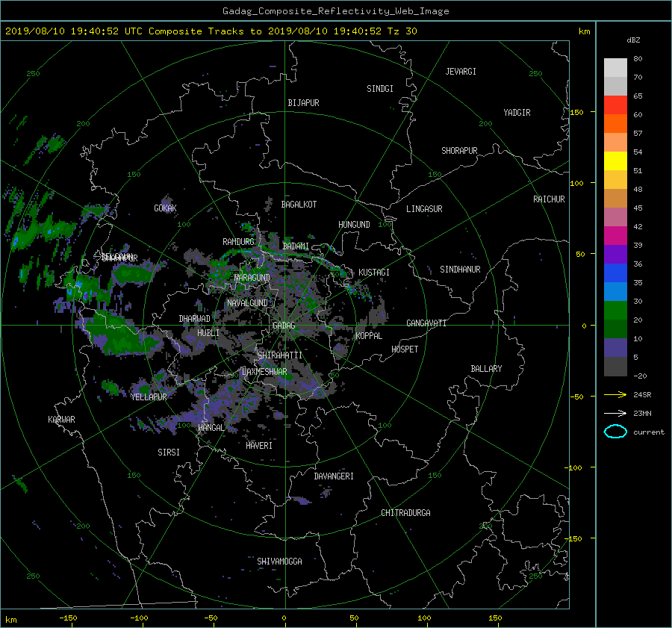Pick the purple 36 dBZ legend swatch
The height and width of the screenshot is (628, 672).
coord(615,255)
